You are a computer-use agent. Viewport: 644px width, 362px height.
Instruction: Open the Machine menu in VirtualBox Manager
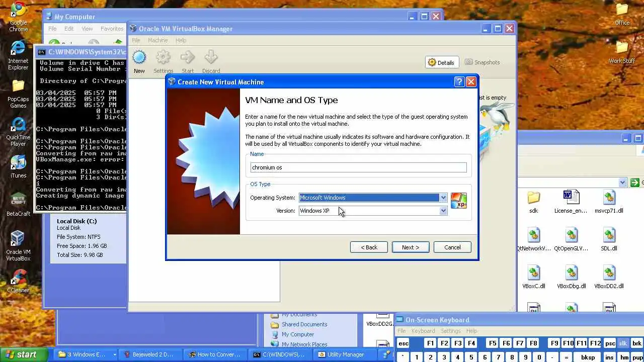157,40
